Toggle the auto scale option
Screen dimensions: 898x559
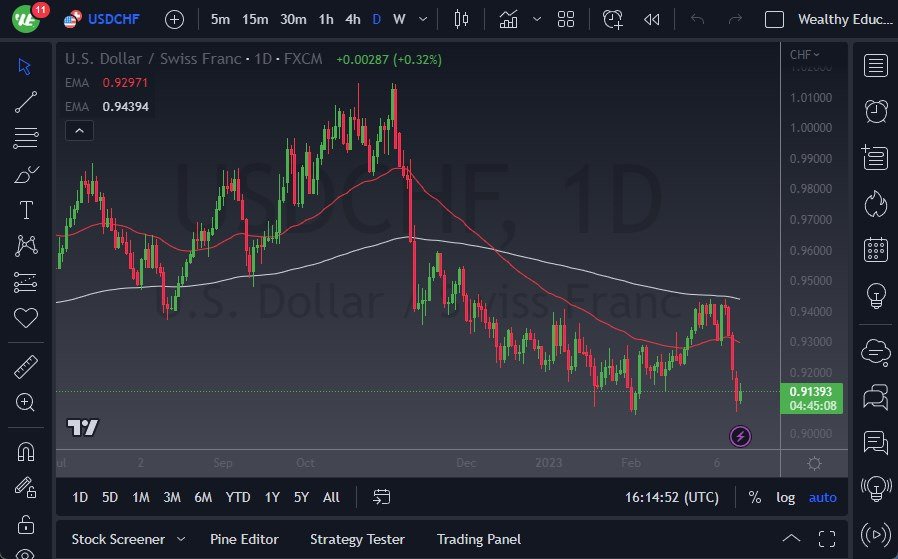822,497
